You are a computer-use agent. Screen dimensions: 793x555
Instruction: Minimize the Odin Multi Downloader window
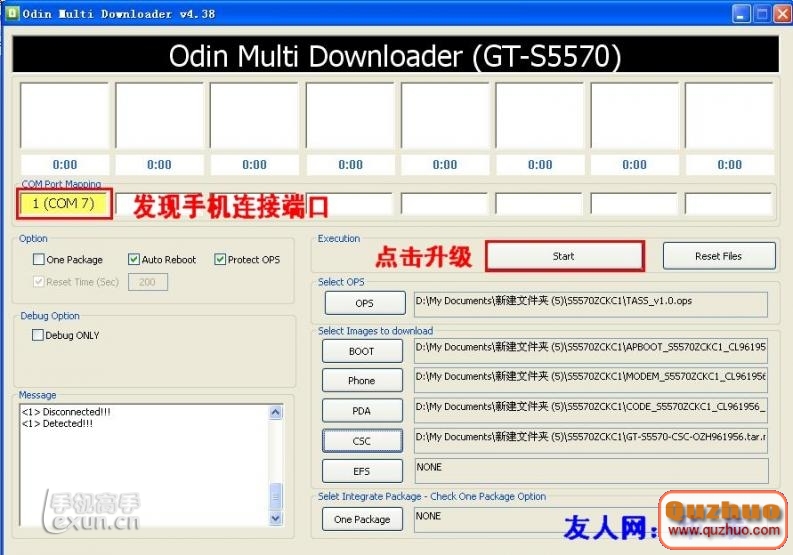click(741, 14)
